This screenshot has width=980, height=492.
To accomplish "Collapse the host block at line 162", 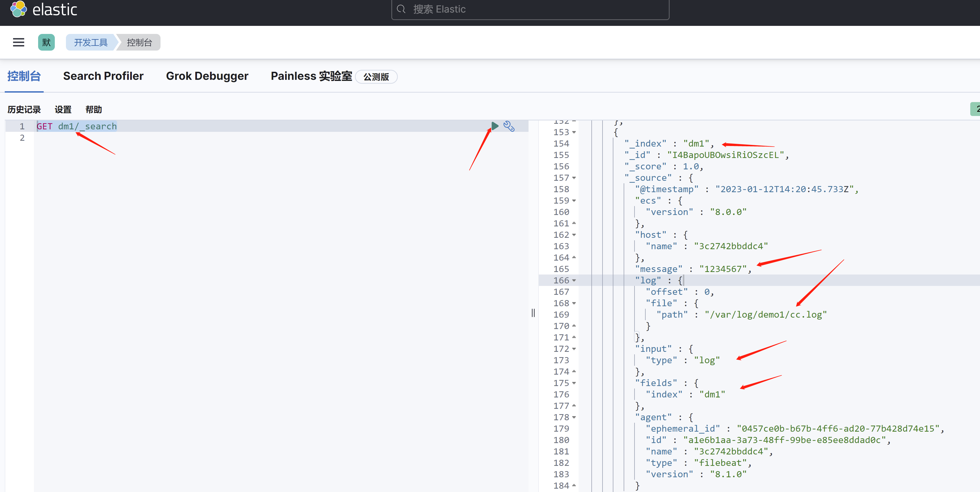I will pyautogui.click(x=574, y=235).
